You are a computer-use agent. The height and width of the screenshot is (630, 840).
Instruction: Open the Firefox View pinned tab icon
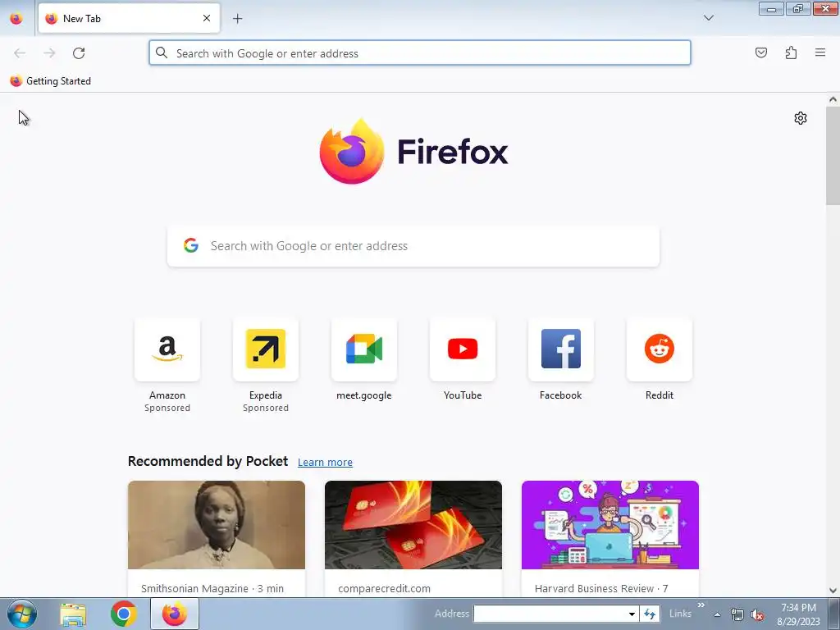coord(16,18)
